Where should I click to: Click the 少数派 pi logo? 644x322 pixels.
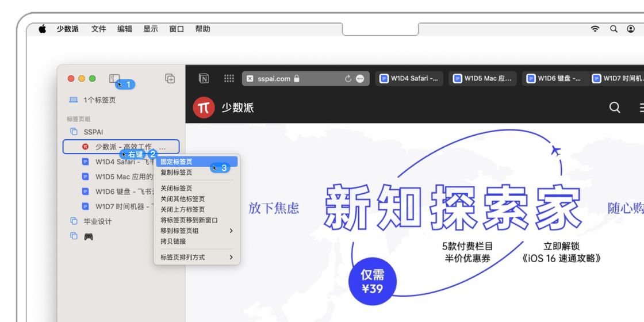coord(204,108)
